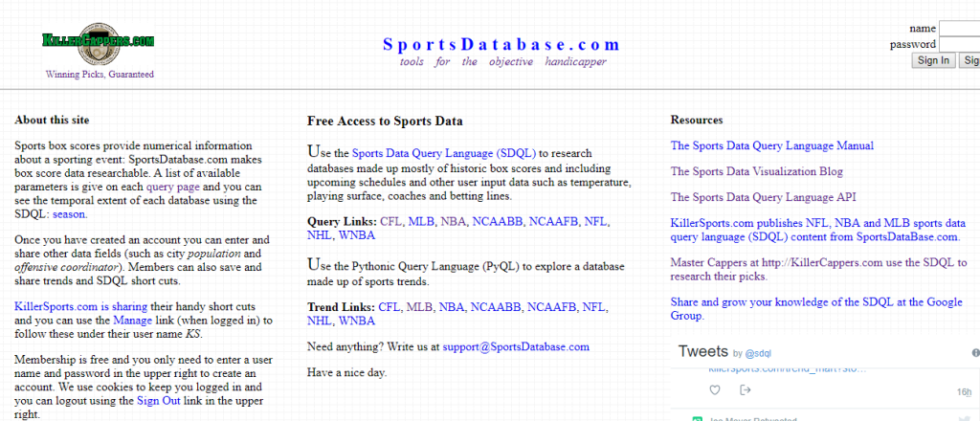The height and width of the screenshot is (421, 980).
Task: Open The Sports Data Query Language Manual
Action: pyautogui.click(x=772, y=145)
